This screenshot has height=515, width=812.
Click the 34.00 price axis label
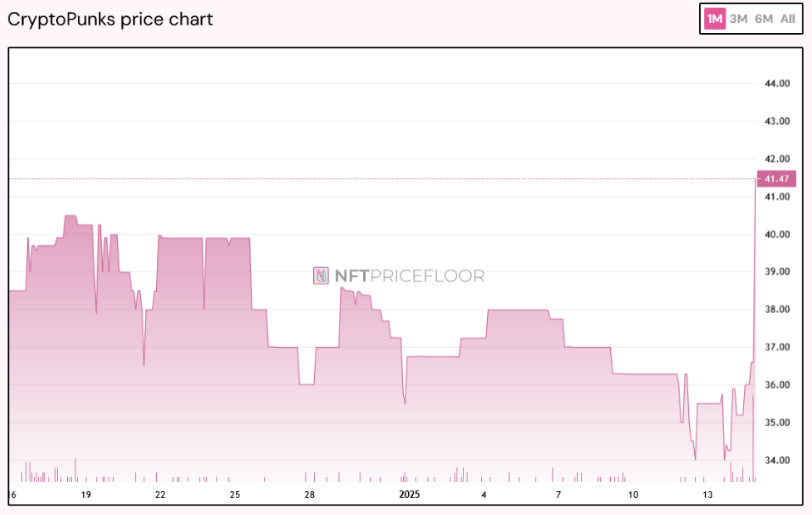[777, 460]
